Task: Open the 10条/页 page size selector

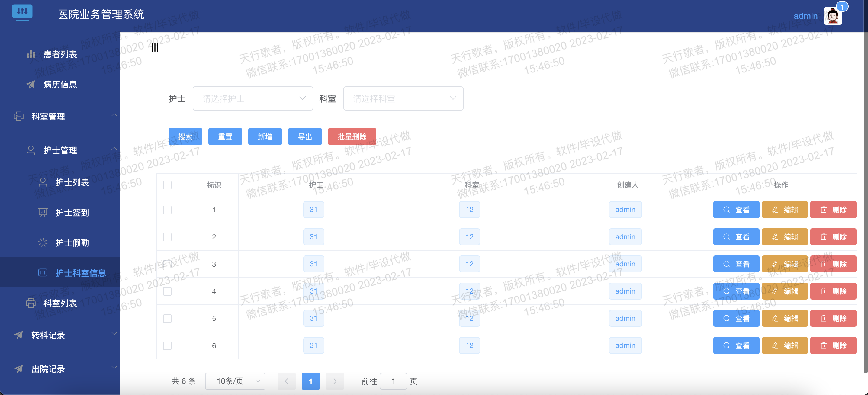Action: [x=235, y=381]
